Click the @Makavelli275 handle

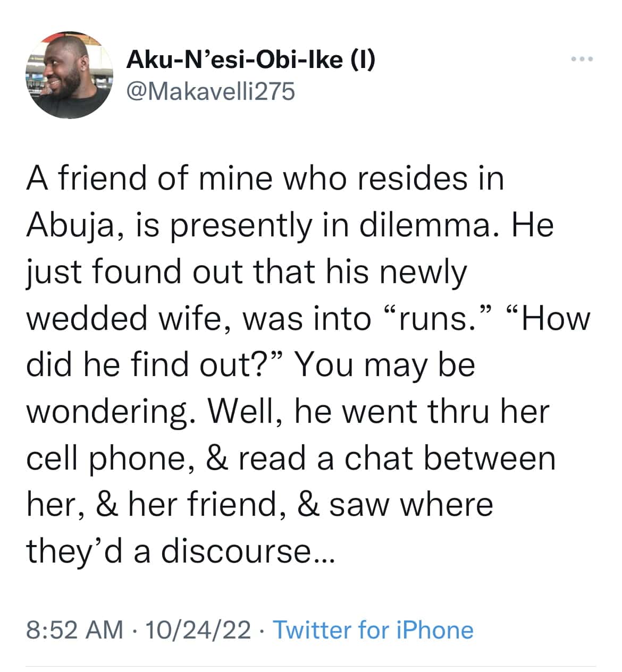[x=211, y=91]
